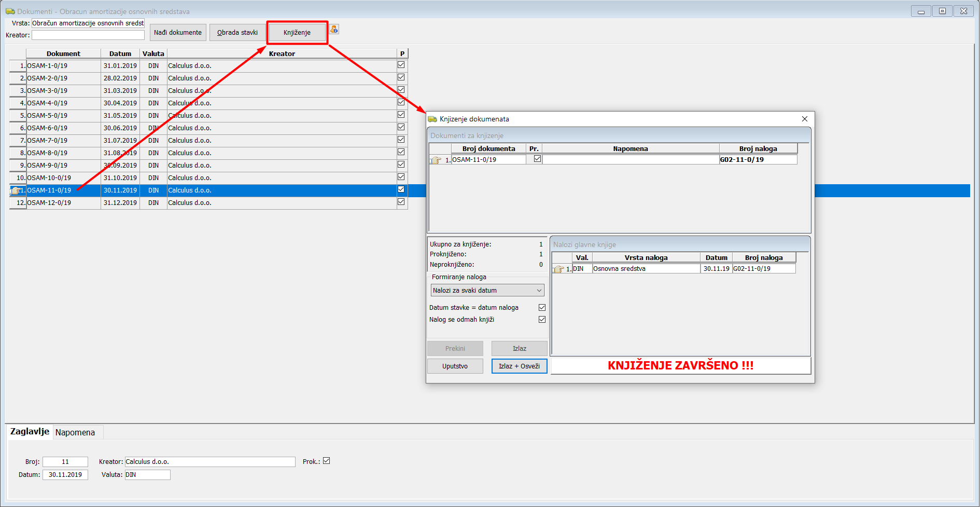Image resolution: width=980 pixels, height=507 pixels.
Task: Minimize the Dokumenti window
Action: (x=921, y=11)
